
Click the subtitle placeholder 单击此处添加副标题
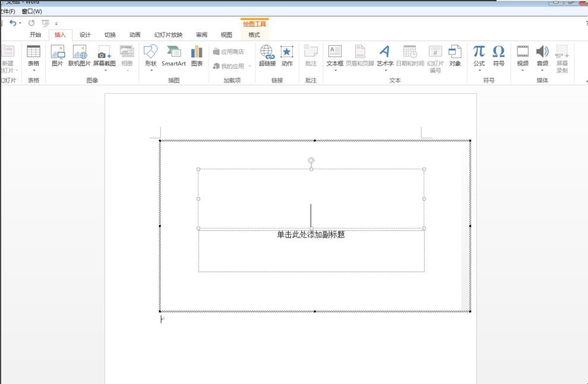coord(311,235)
